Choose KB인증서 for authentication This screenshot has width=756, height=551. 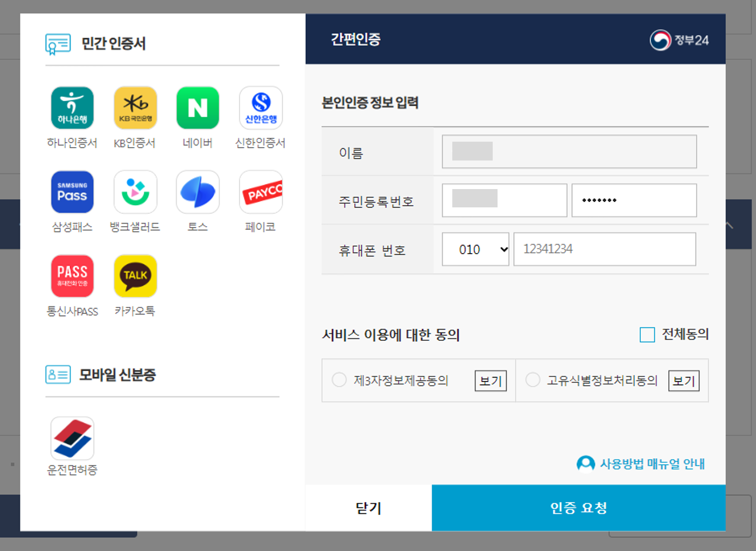(135, 108)
